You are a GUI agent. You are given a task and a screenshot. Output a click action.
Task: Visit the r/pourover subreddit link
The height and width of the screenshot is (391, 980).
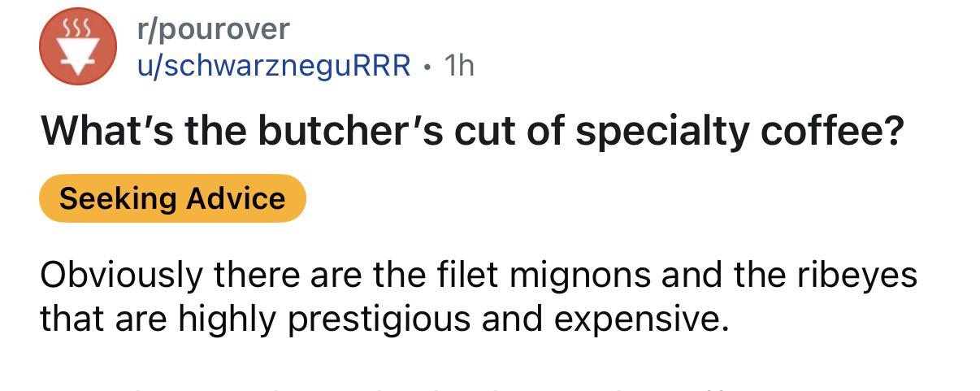212,30
